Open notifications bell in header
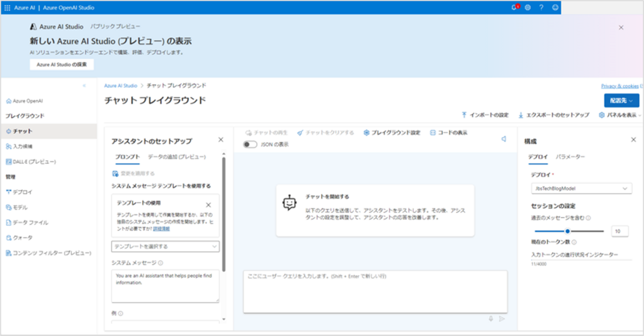 515,8
